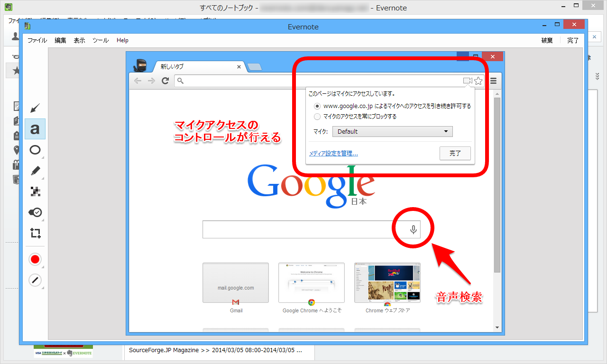Select the arrow annotation tool
Image resolution: width=607 pixels, height=364 pixels.
coord(35,108)
